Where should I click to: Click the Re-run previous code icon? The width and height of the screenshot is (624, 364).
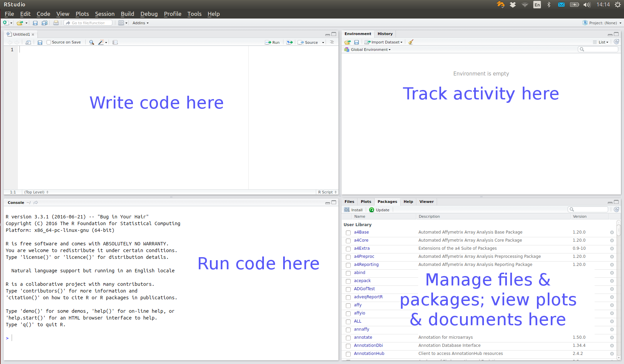pos(290,42)
